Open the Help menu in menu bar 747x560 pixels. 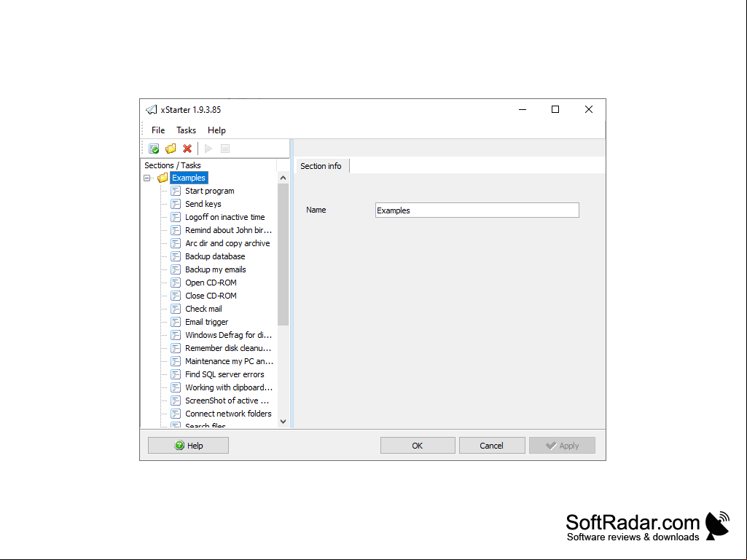pyautogui.click(x=216, y=130)
